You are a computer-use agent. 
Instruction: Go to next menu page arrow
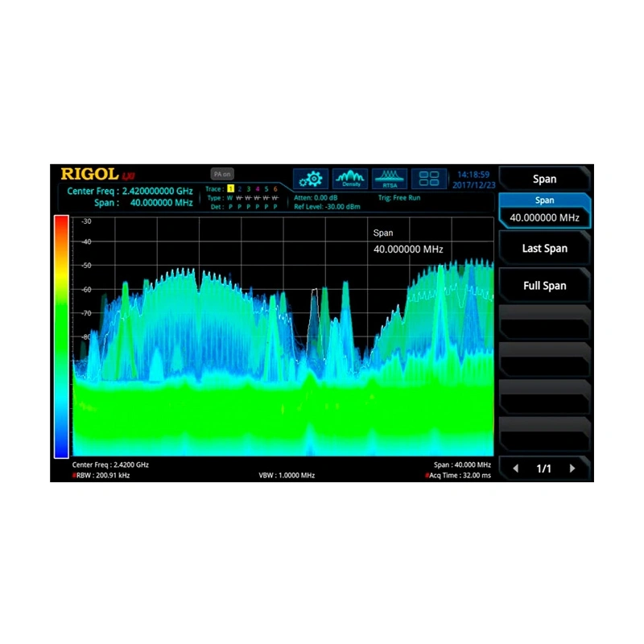[573, 469]
